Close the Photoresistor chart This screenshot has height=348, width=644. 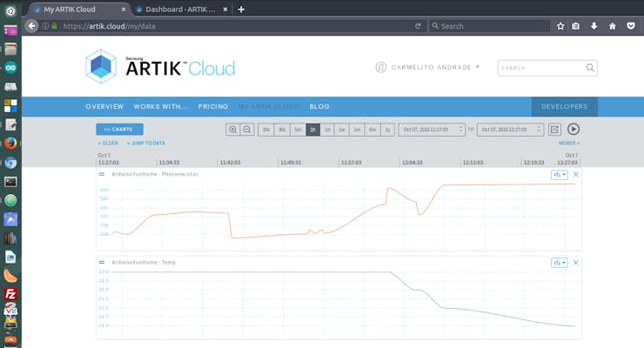coord(576,174)
